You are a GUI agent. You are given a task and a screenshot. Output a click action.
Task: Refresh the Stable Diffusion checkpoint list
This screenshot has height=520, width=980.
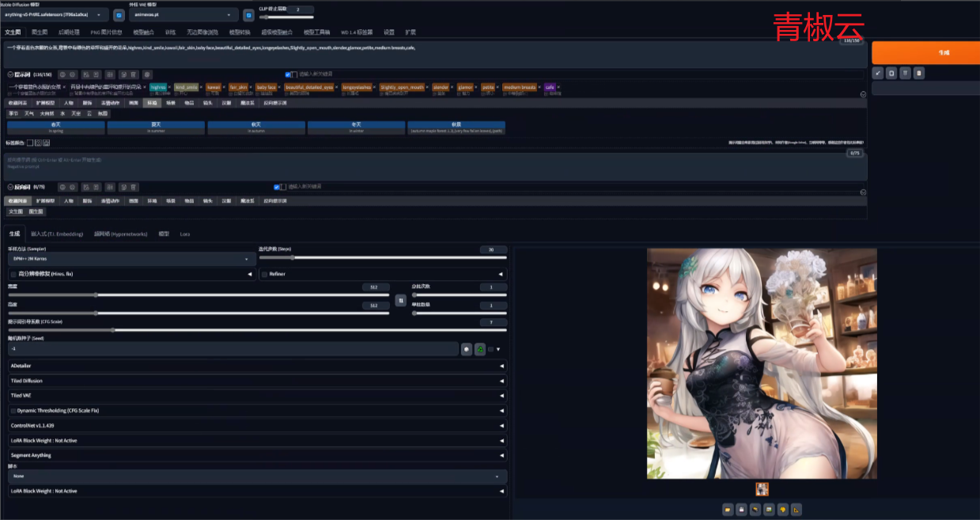(119, 15)
